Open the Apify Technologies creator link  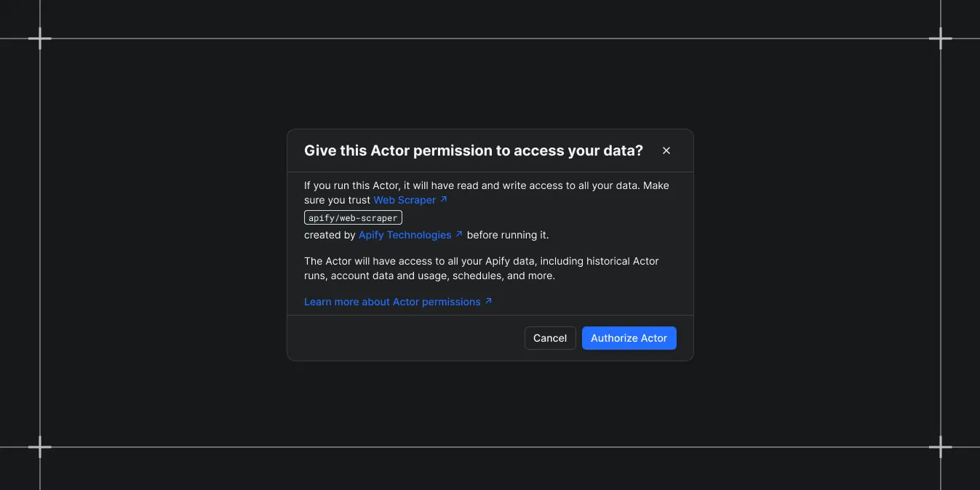click(410, 235)
